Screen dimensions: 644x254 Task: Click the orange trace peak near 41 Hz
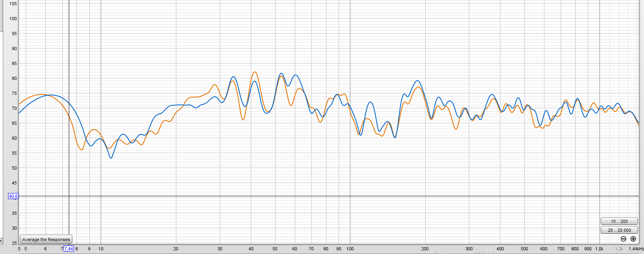254,72
